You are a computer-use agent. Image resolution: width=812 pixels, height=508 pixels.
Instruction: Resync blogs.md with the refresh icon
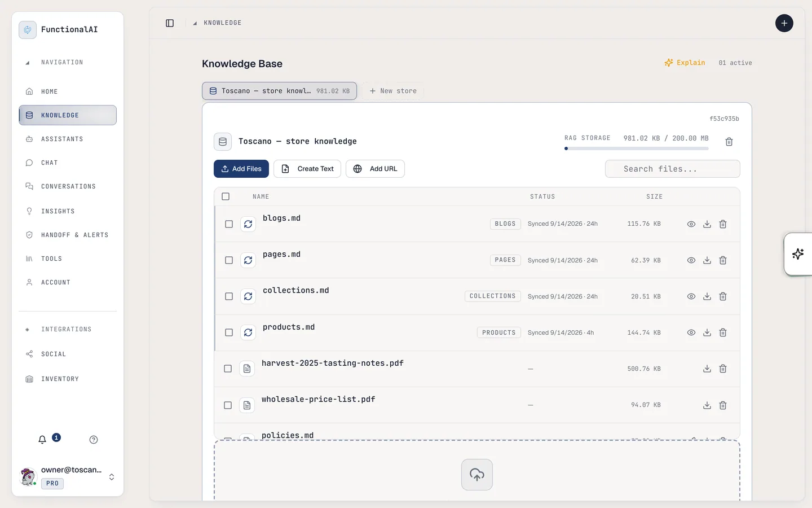[248, 224]
